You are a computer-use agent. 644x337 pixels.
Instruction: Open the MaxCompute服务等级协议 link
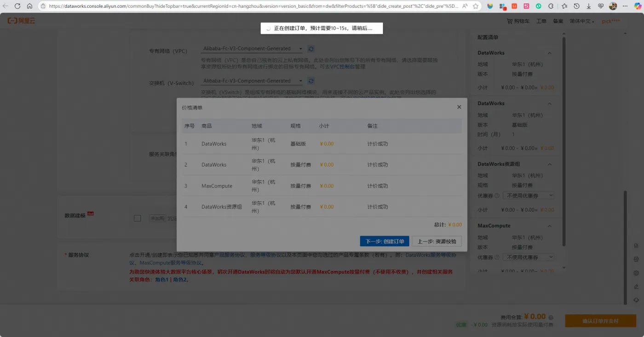[171, 263]
